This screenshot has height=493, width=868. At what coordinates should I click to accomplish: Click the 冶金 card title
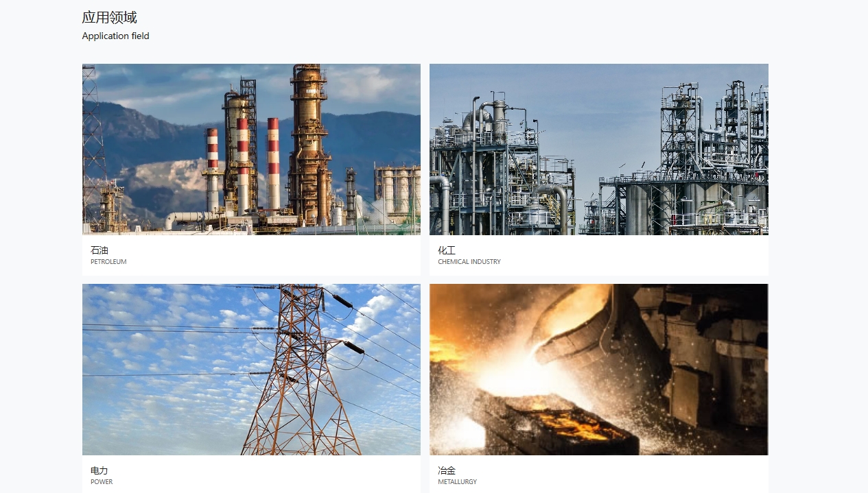447,470
